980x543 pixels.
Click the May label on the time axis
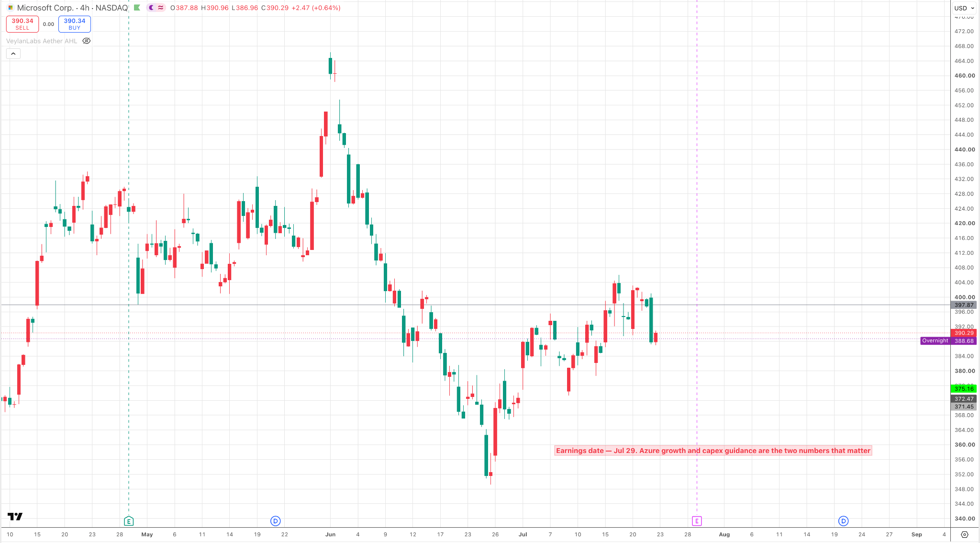point(147,534)
